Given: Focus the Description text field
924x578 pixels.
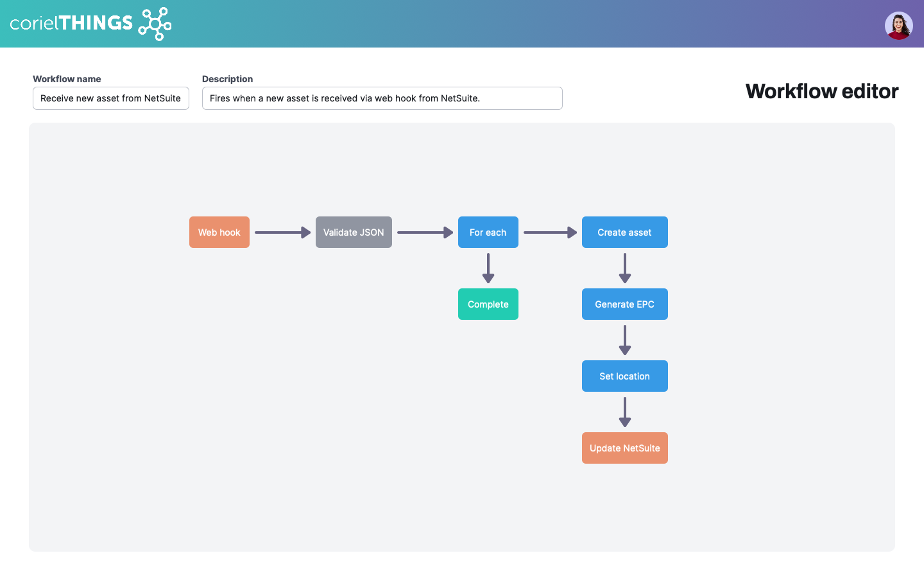Looking at the screenshot, I should click(x=382, y=98).
